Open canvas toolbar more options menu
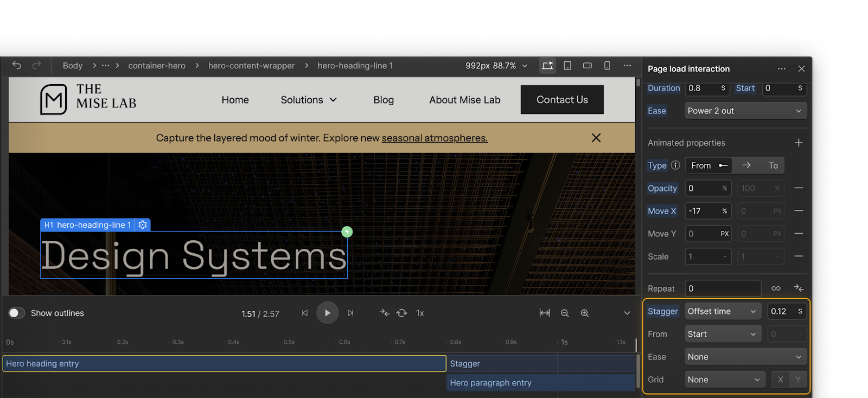Screen dimensions: 868x398 point(627,66)
